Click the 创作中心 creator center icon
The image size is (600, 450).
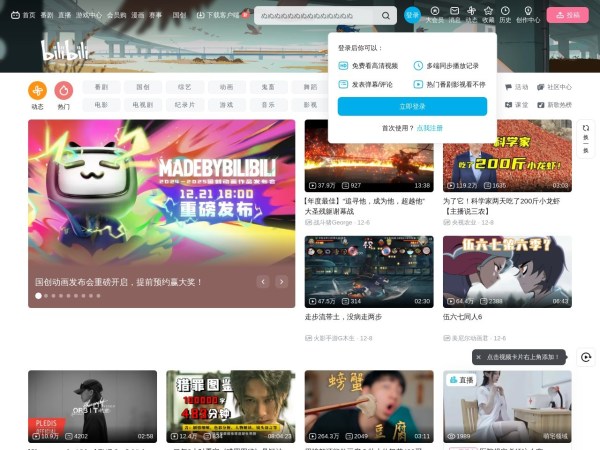coord(527,14)
